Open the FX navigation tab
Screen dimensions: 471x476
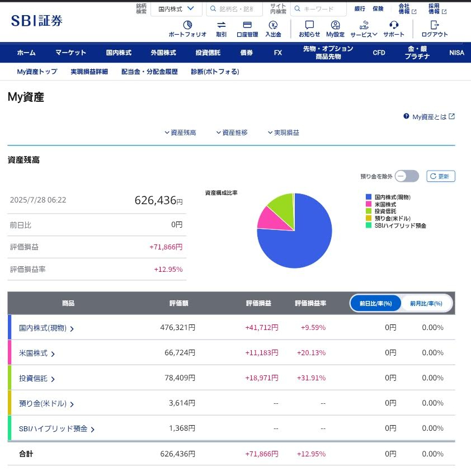278,53
